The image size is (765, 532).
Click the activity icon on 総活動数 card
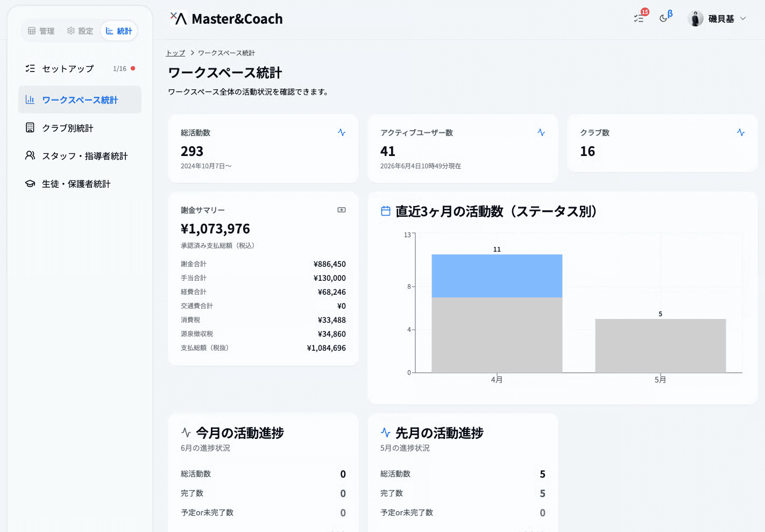342,132
